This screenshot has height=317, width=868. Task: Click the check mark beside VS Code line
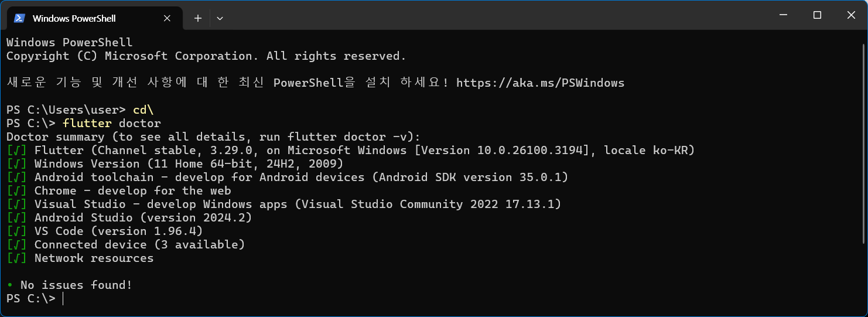point(16,231)
